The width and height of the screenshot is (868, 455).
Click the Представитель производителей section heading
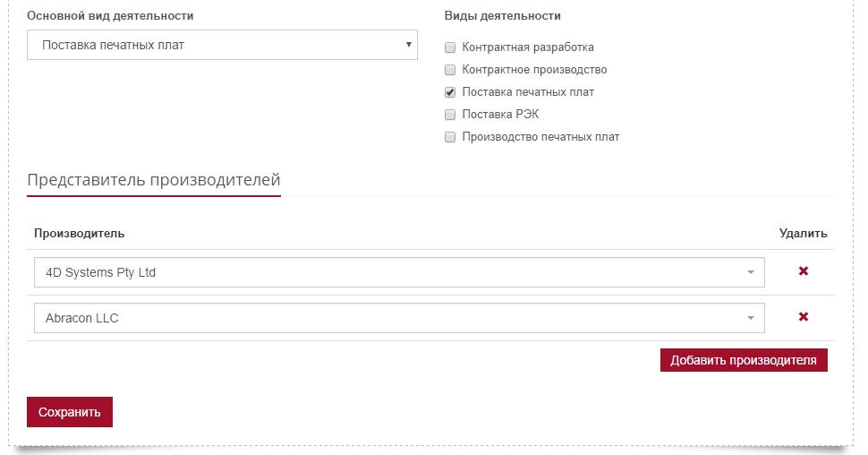coord(154,179)
